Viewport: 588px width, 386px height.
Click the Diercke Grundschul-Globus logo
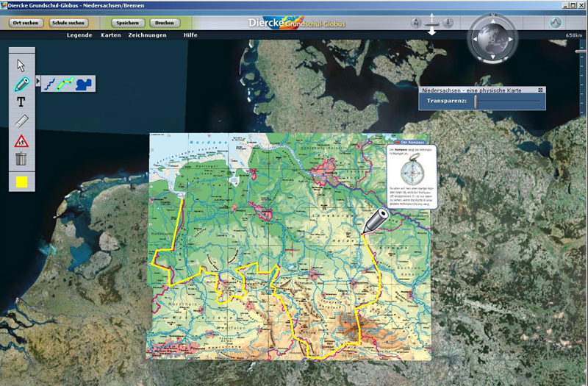(x=297, y=23)
